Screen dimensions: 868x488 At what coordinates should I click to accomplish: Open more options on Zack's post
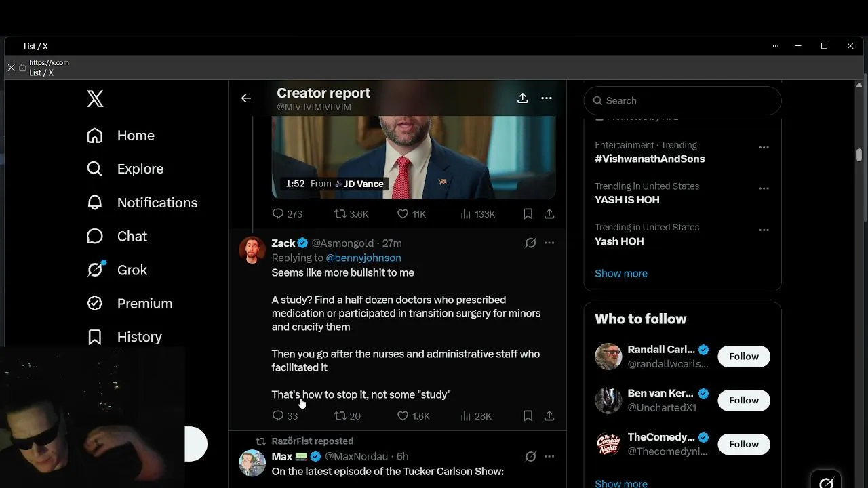click(549, 243)
